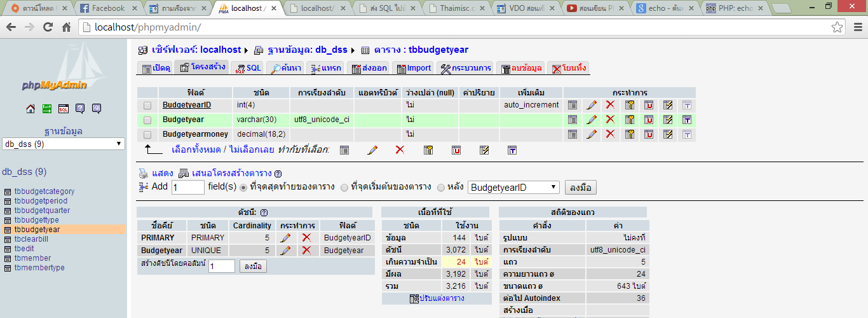
Task: Click browser reload icon
Action: click(48, 27)
